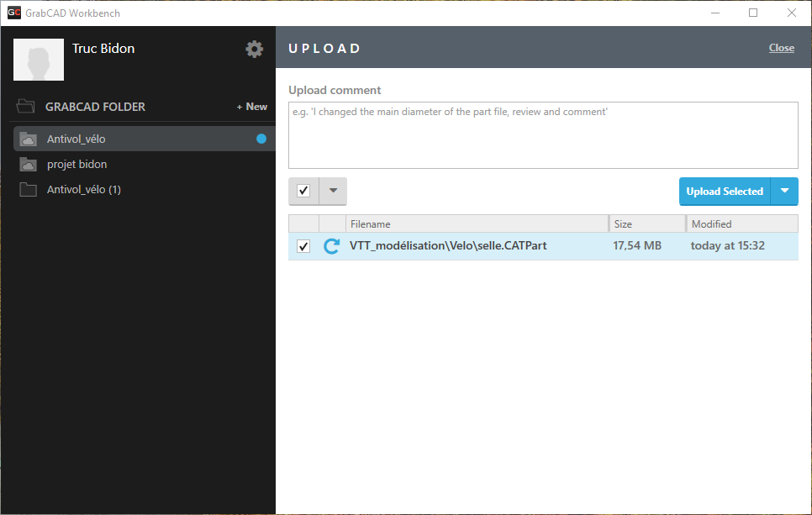The width and height of the screenshot is (812, 515).
Task: Click the 17,54 MB size cell
Action: tap(637, 246)
